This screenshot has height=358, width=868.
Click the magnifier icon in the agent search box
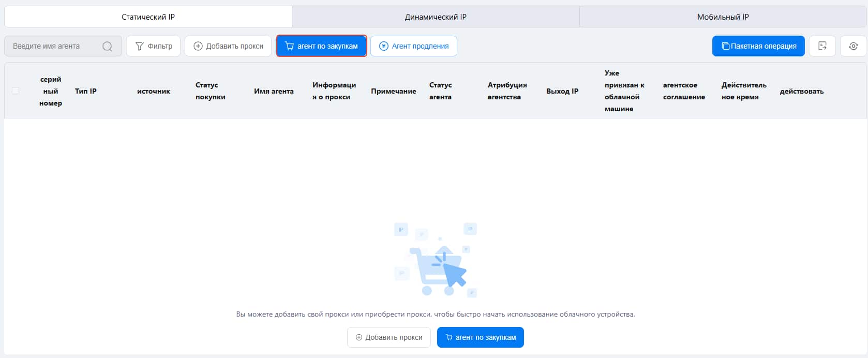[x=107, y=46]
